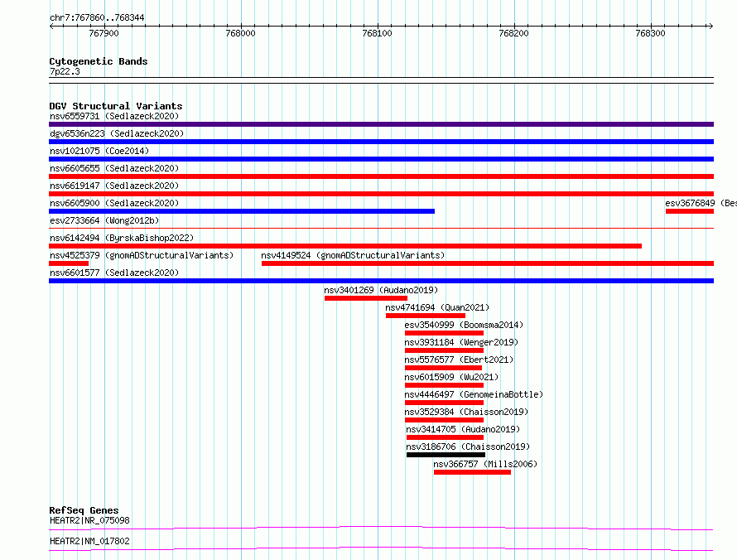Click the RefSeq Genes track title
Viewport: 737px width, 560px height.
(84, 510)
